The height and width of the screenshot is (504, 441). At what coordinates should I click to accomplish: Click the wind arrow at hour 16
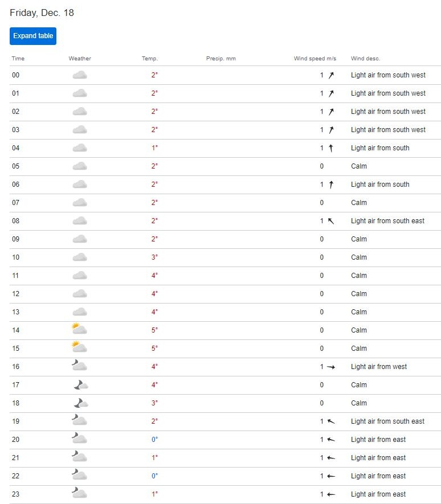point(331,367)
